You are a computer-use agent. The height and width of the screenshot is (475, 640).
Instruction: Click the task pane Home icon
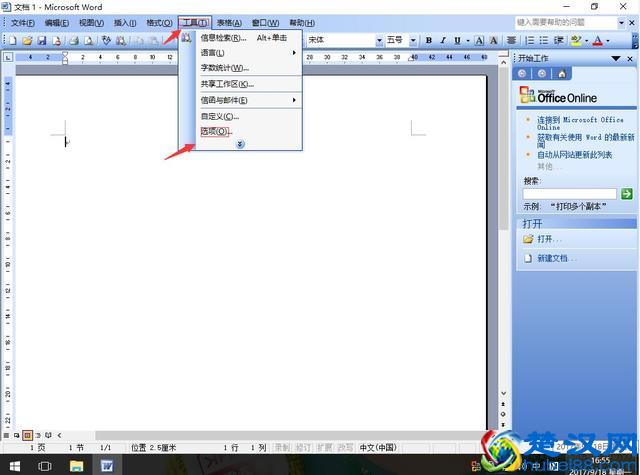click(x=562, y=74)
